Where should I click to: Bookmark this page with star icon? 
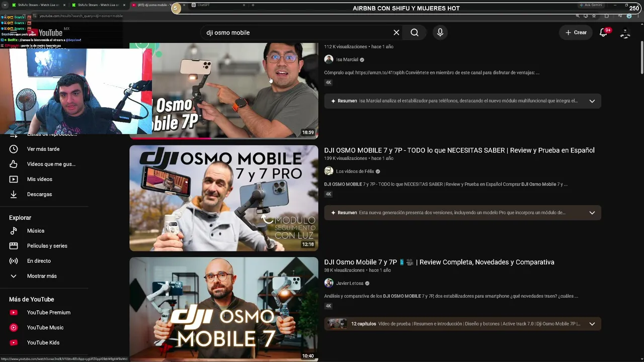point(594,16)
